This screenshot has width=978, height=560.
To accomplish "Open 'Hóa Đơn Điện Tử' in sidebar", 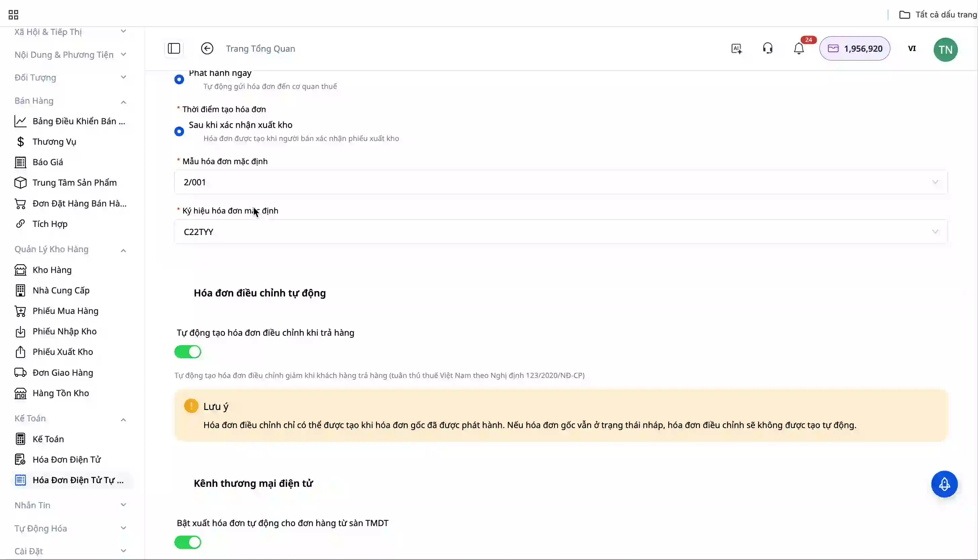I will [x=66, y=459].
